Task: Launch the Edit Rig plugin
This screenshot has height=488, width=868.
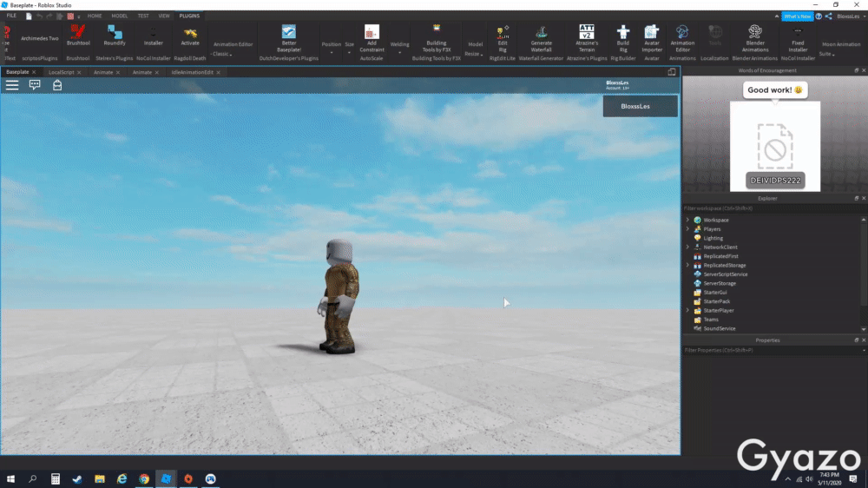Action: click(x=502, y=39)
